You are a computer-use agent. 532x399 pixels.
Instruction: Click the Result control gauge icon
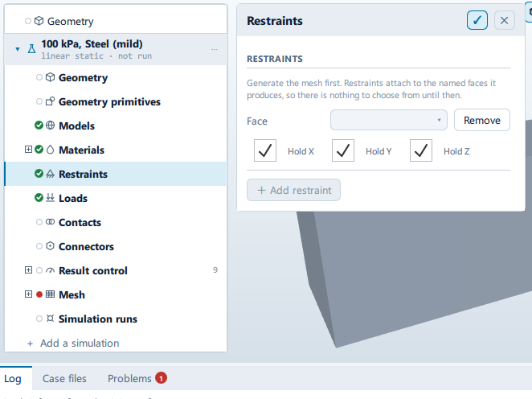50,270
